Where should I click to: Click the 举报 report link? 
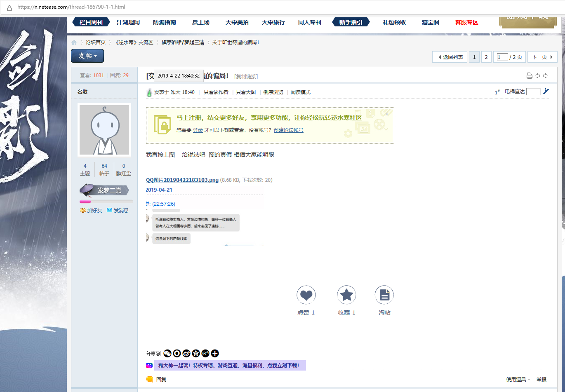click(541, 379)
